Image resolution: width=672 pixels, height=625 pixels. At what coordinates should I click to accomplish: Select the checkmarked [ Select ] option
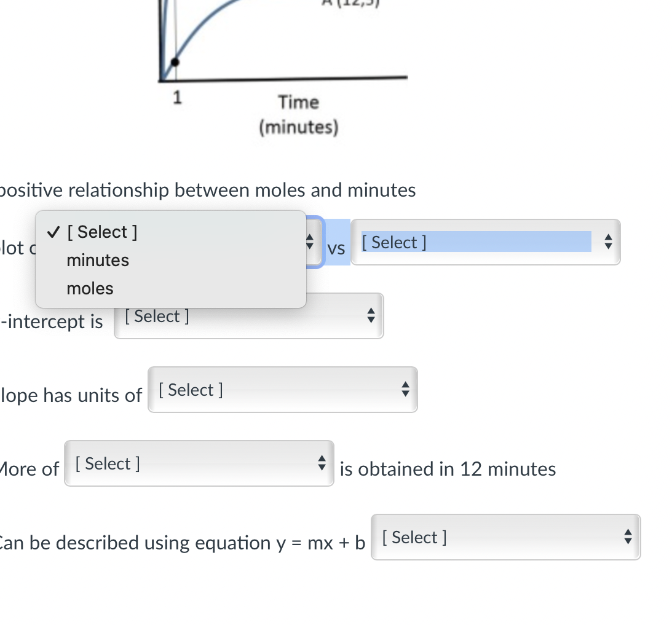(102, 232)
